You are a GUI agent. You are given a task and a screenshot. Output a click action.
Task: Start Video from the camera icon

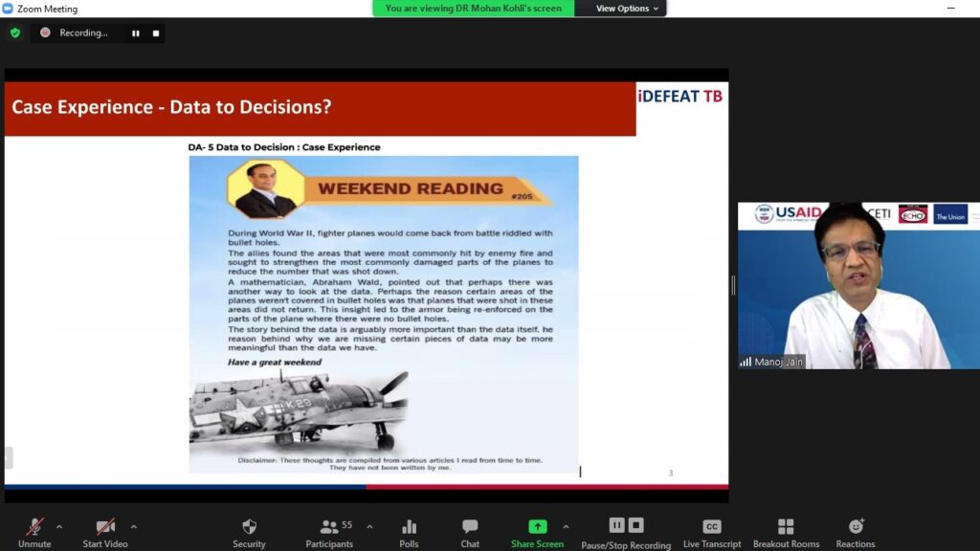[105, 527]
